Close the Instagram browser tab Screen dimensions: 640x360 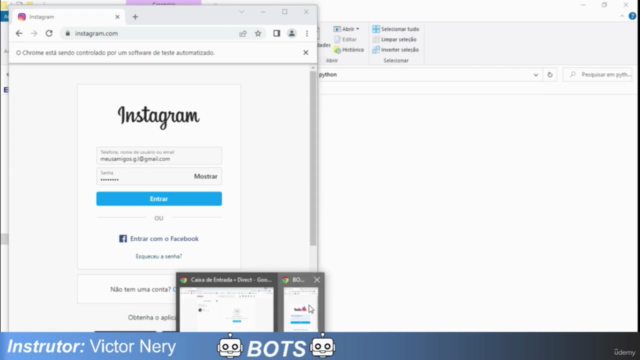tap(117, 17)
